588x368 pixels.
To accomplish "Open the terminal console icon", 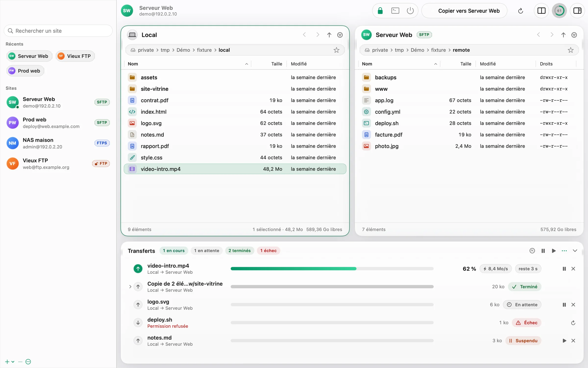I will pos(395,11).
